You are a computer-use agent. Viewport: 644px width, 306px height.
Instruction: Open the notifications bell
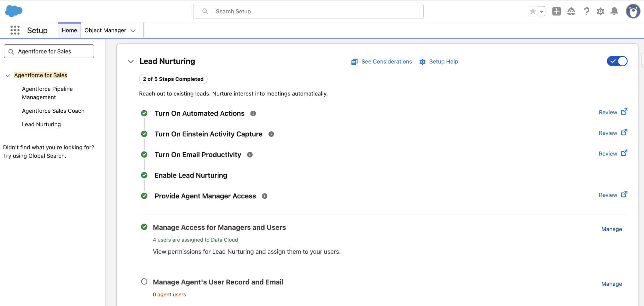614,11
